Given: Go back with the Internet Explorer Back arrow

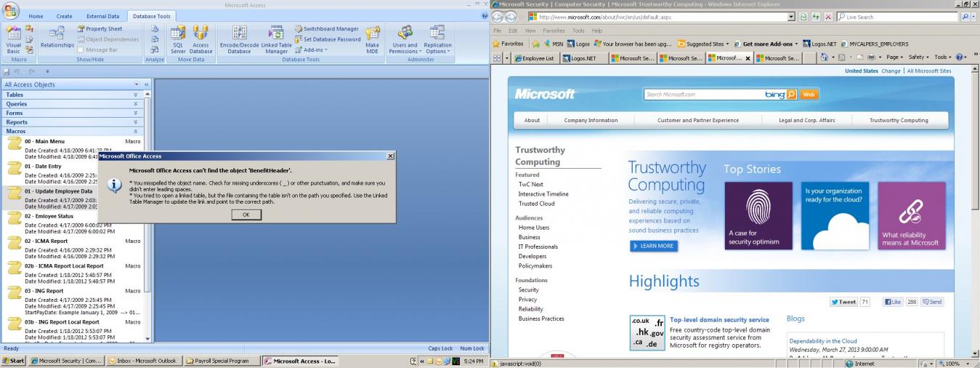Looking at the screenshot, I should point(499,17).
